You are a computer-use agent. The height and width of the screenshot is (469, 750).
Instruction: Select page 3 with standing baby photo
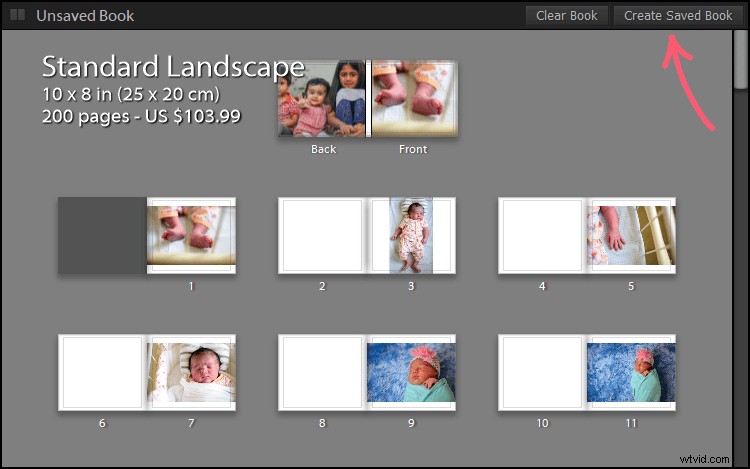pos(411,235)
